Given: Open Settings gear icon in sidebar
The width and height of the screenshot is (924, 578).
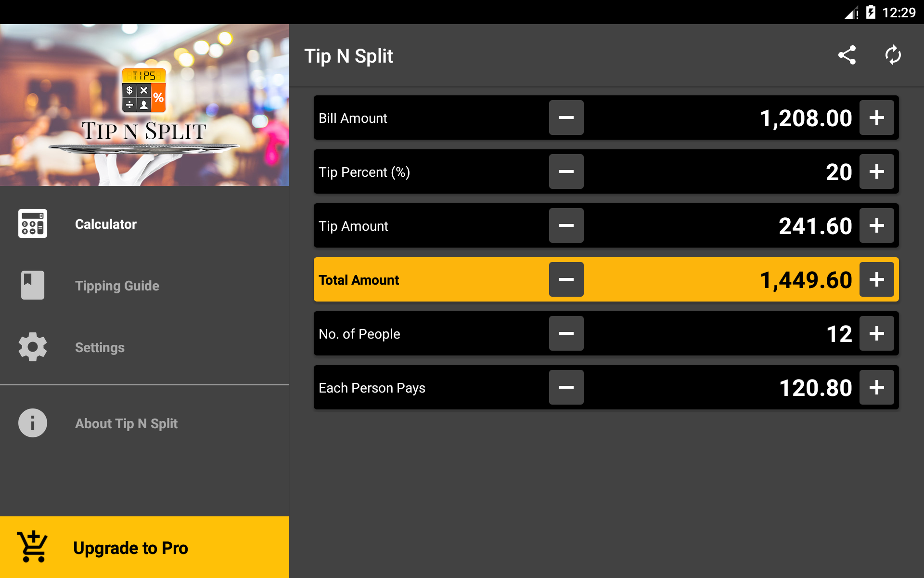Looking at the screenshot, I should (33, 347).
